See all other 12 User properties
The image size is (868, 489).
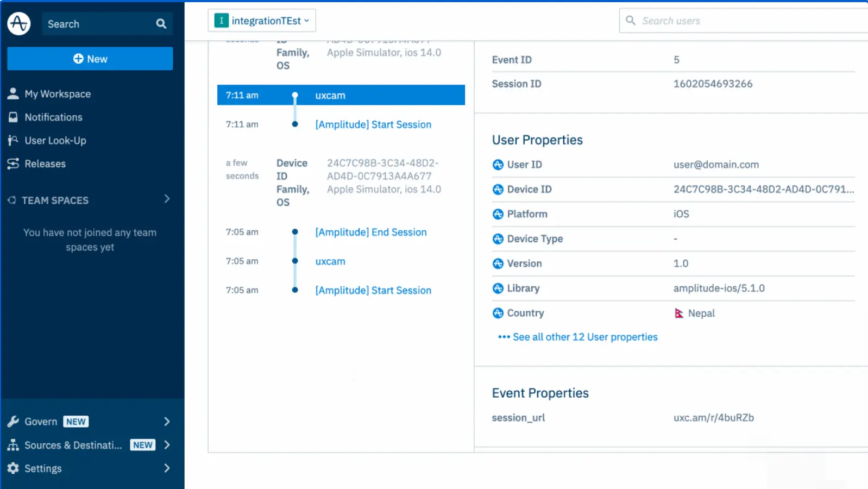585,337
